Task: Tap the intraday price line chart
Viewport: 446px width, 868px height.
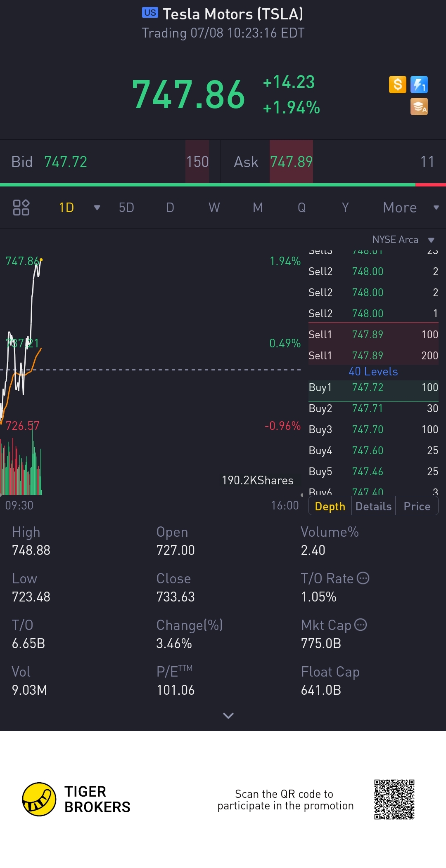Action: coord(151,342)
